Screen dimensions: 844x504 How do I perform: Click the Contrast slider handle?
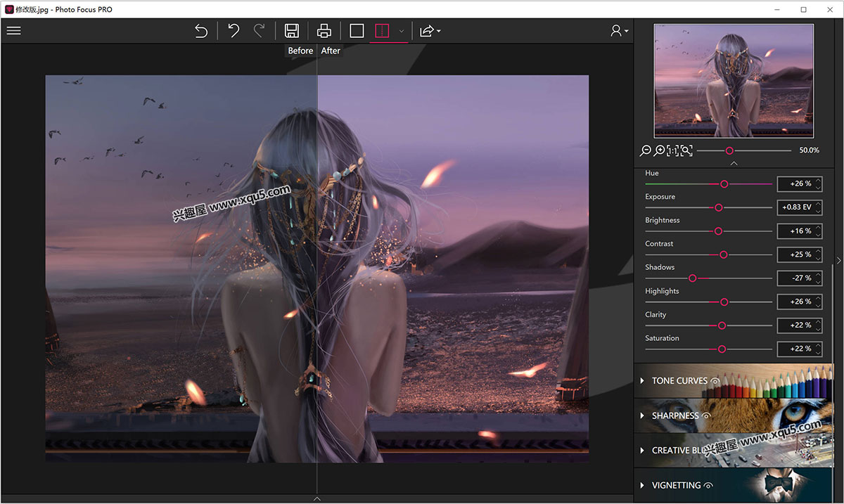pos(723,254)
